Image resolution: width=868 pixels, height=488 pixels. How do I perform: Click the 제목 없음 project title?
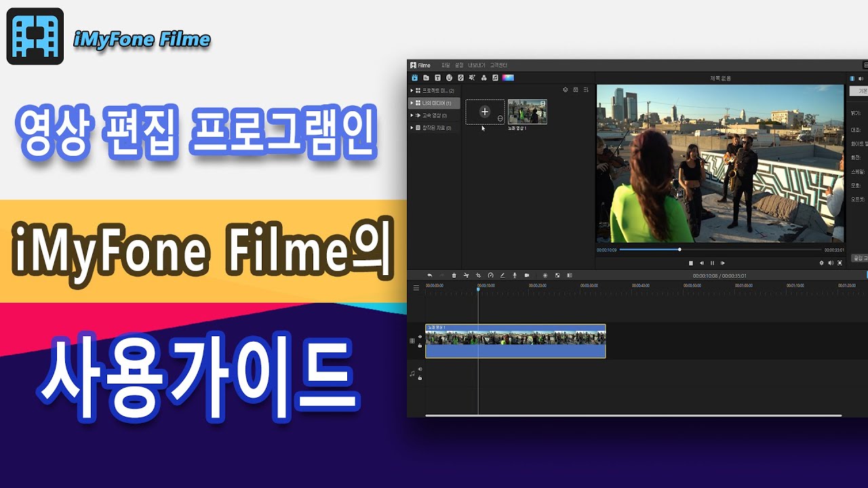click(720, 78)
